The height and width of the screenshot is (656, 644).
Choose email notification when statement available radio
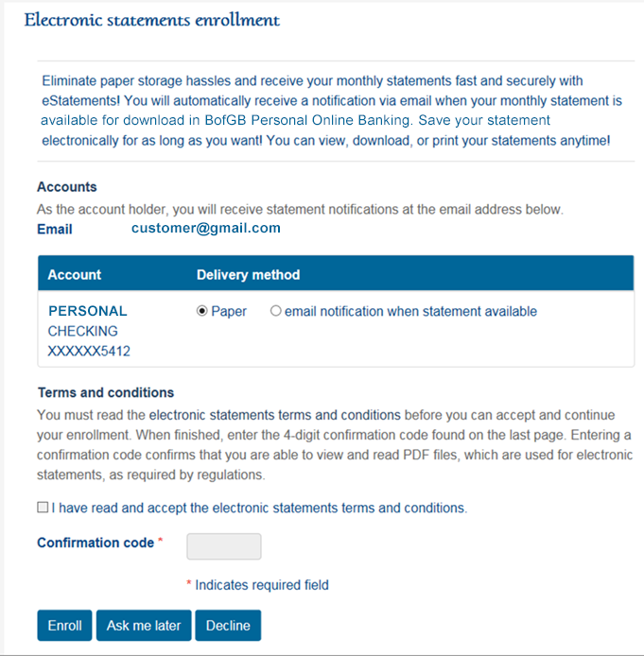275,311
